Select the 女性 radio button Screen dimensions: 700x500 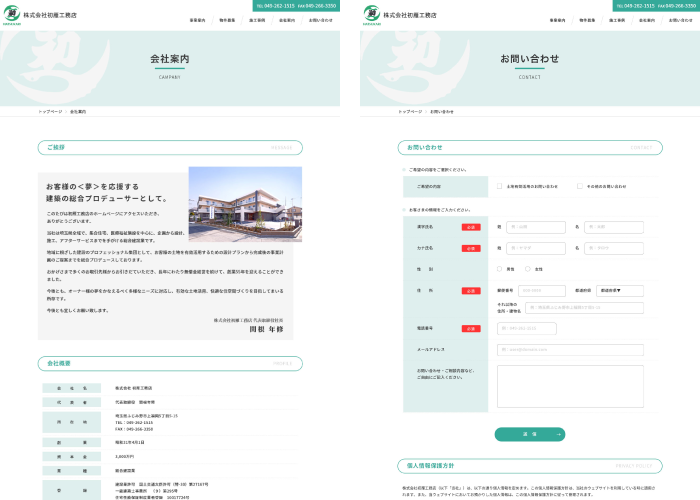tap(528, 269)
